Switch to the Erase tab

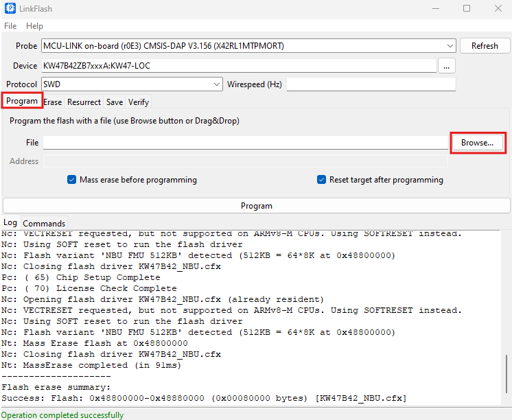pos(53,102)
